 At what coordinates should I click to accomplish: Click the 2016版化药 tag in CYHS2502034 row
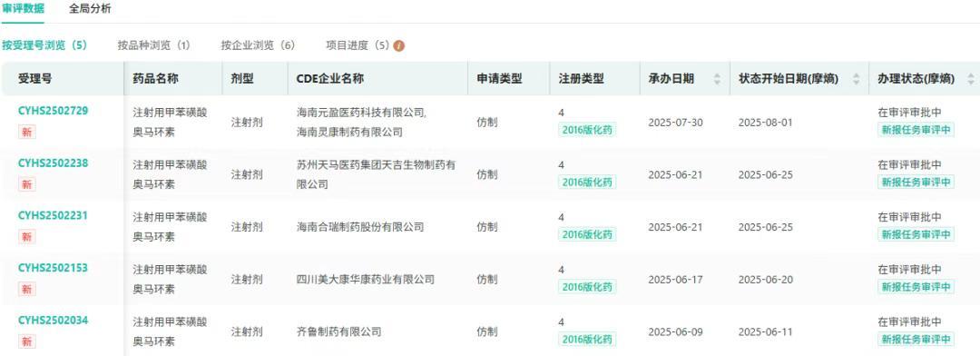coord(587,340)
